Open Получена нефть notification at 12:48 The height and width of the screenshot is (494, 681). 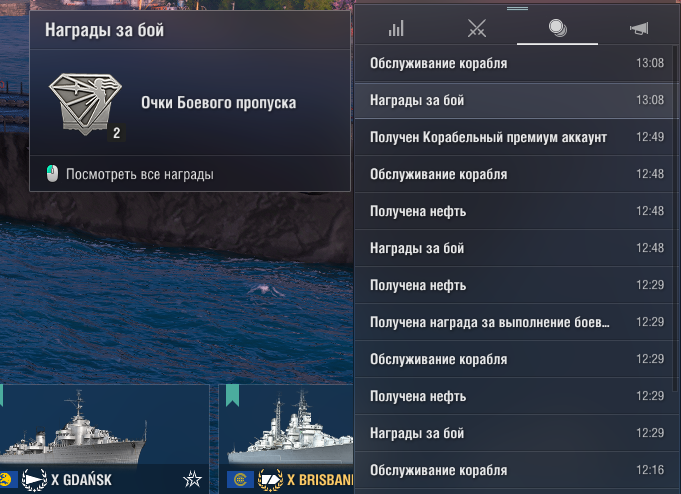point(515,211)
